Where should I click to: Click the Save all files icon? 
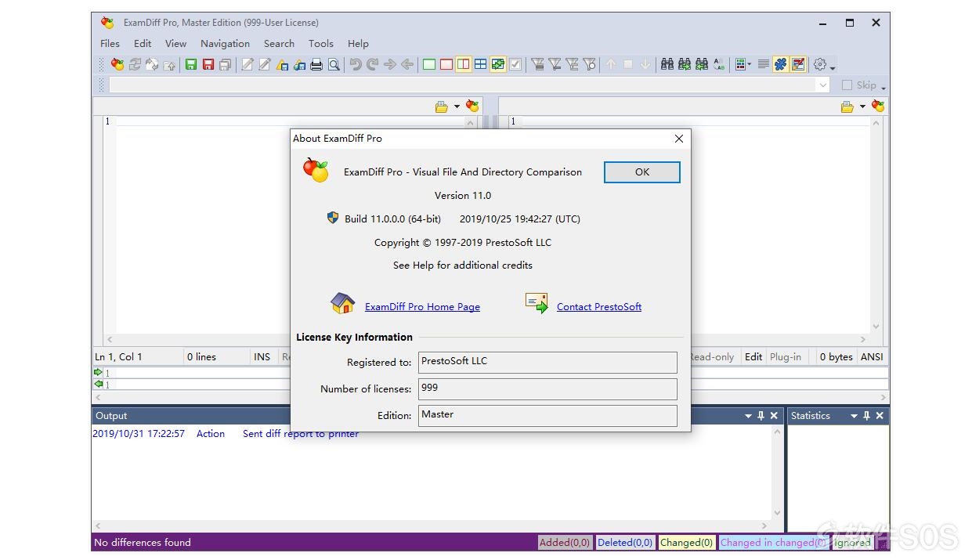(x=226, y=64)
